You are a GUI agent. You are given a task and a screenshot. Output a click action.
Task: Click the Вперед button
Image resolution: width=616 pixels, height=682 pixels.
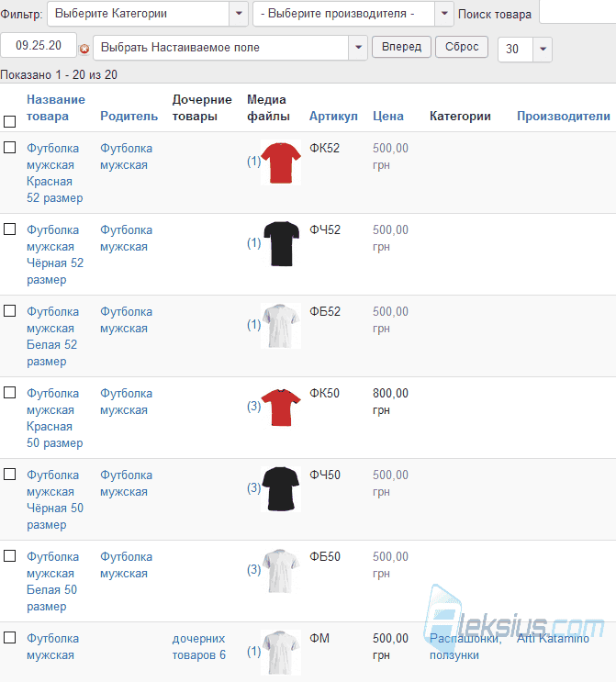401,47
